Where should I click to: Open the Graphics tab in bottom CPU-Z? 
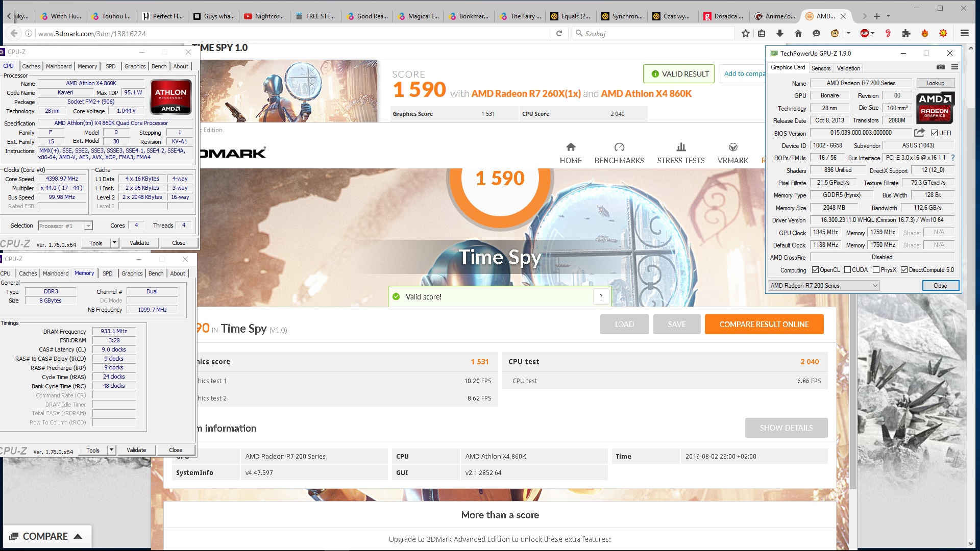pyautogui.click(x=132, y=273)
